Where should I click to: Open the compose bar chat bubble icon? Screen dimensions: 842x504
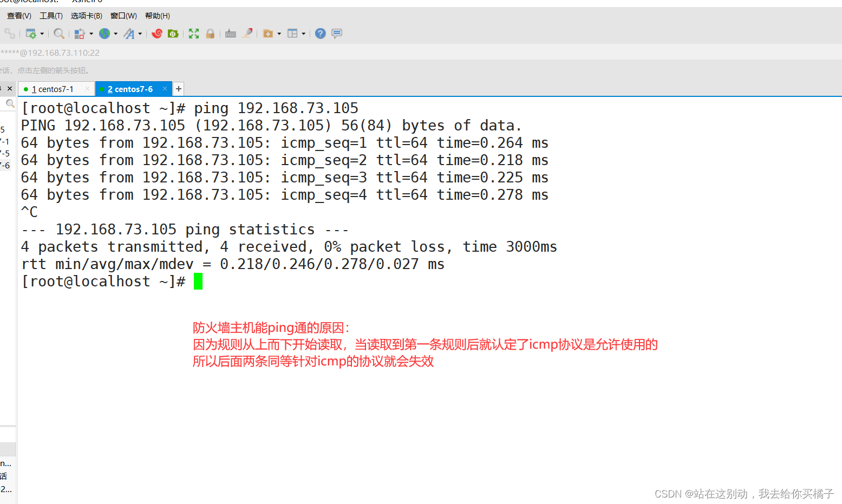pos(337,33)
